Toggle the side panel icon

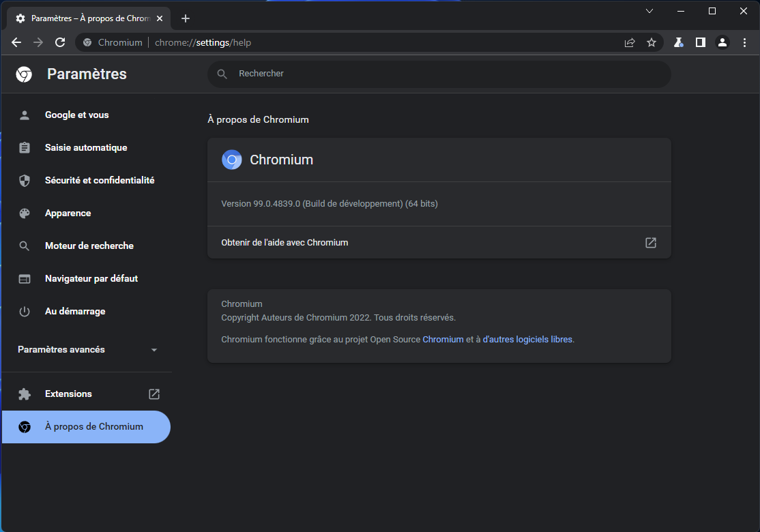pyautogui.click(x=701, y=43)
